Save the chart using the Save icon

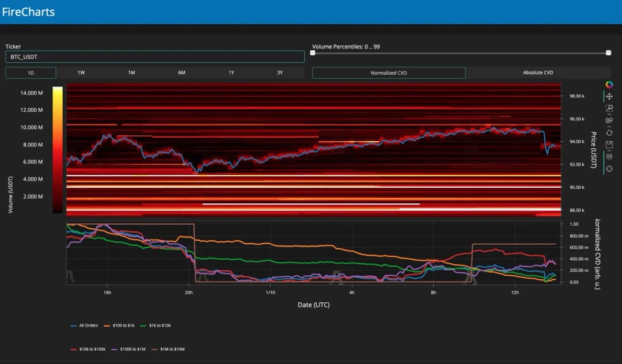[x=609, y=145]
